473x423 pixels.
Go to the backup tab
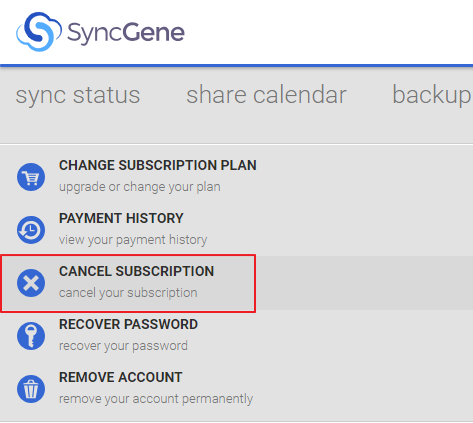coord(433,95)
